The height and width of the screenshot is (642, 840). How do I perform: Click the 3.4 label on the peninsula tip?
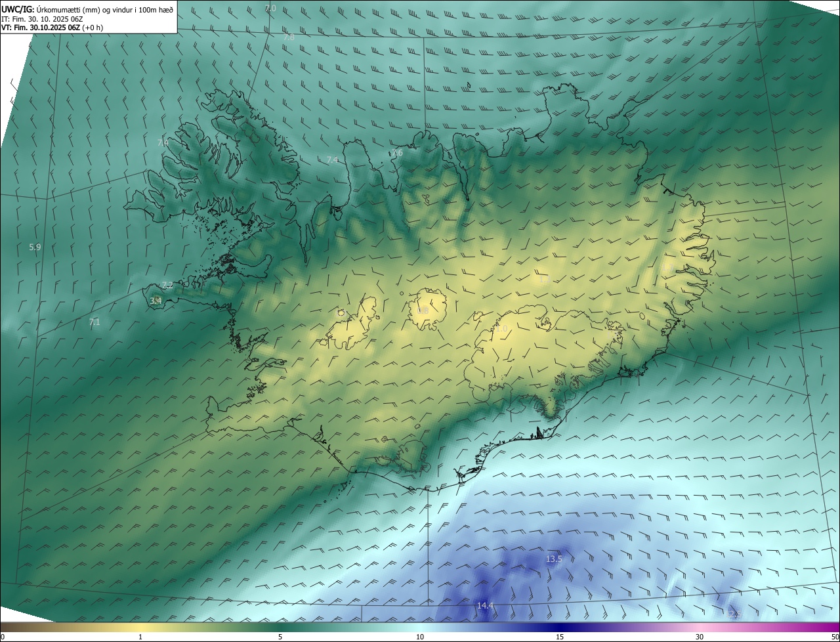tap(156, 301)
